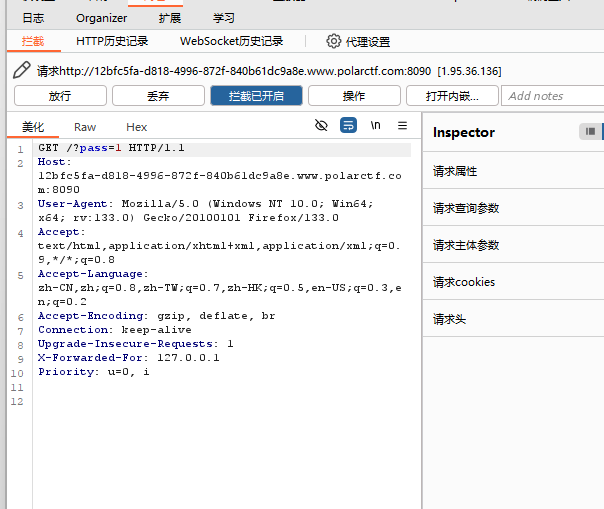Image resolution: width=604 pixels, height=509 pixels.
Task: Toggle the \n newline display button
Action: click(x=376, y=125)
